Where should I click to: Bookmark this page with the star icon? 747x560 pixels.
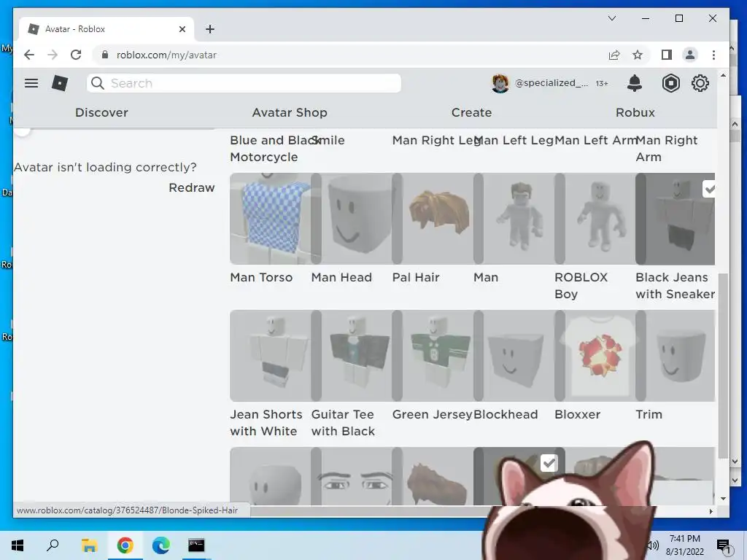(638, 55)
